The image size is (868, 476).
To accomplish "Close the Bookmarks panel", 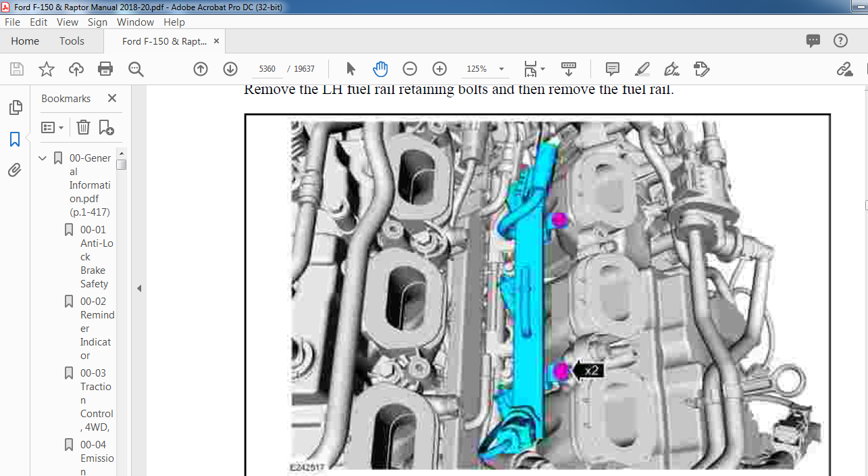I will tap(112, 98).
